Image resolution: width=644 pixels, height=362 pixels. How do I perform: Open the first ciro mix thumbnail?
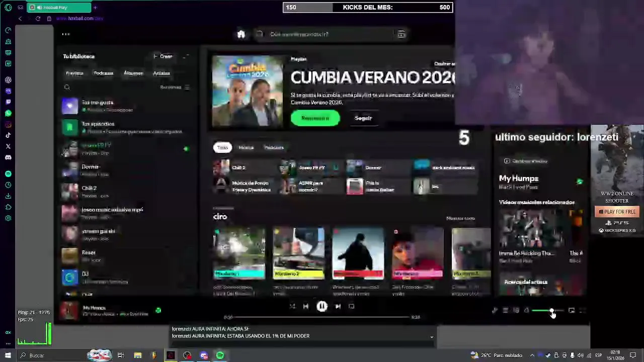coord(239,253)
